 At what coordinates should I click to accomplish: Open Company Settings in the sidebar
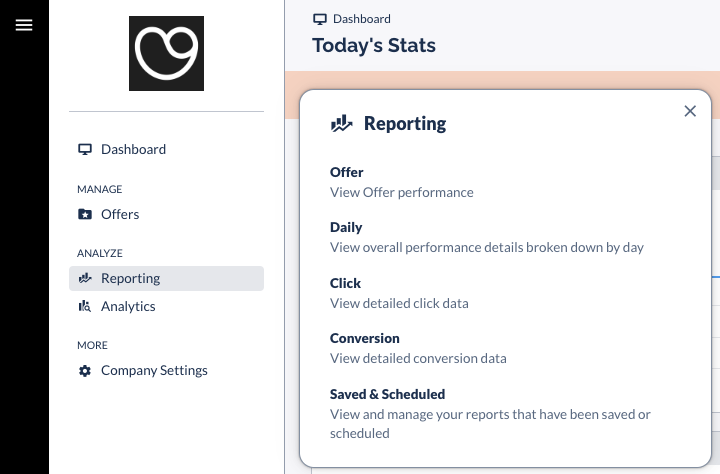tap(154, 371)
